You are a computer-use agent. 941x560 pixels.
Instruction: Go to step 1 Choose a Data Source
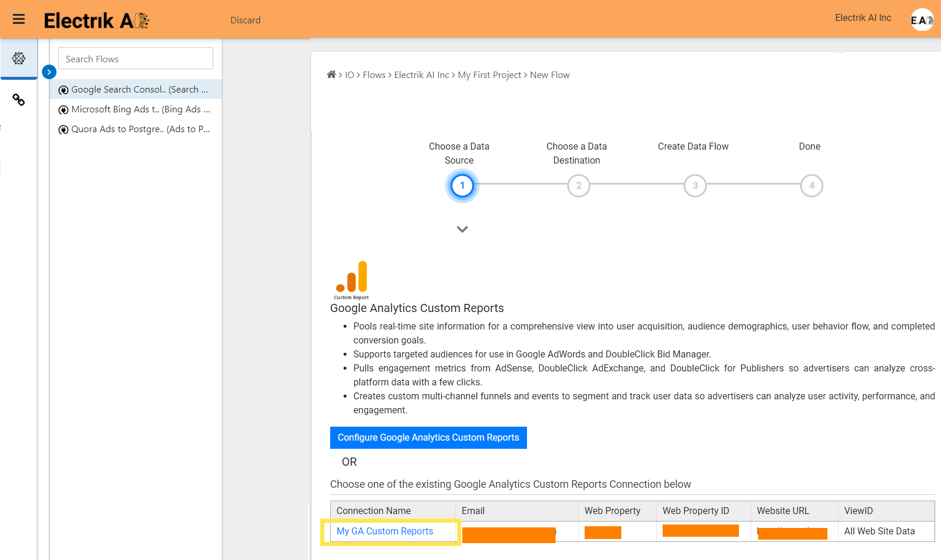click(x=462, y=186)
